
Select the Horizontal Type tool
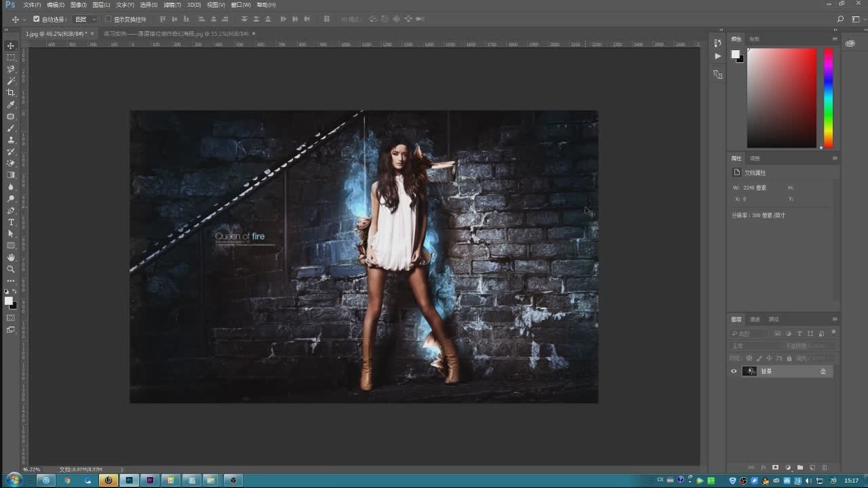click(11, 222)
